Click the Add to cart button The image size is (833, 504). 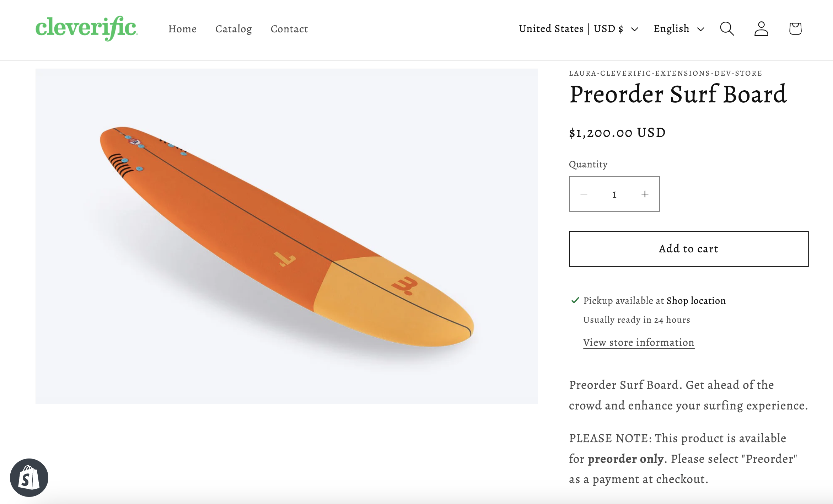coord(688,249)
